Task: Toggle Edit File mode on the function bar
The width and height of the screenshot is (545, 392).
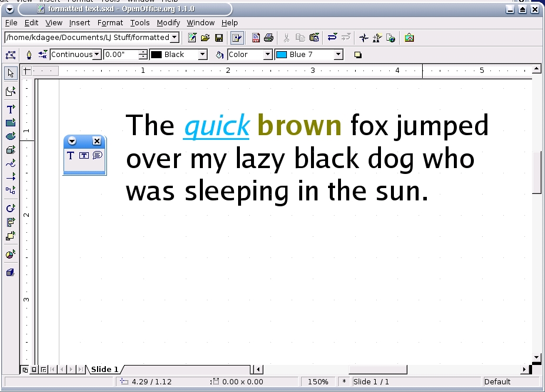Action: (x=238, y=37)
